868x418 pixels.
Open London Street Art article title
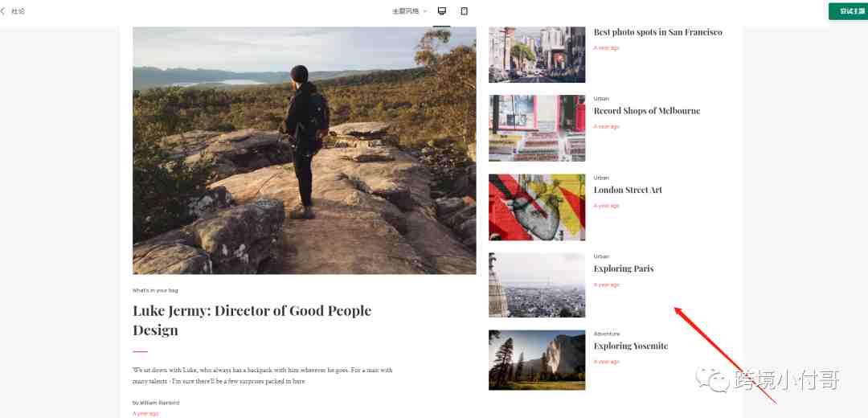[628, 190]
